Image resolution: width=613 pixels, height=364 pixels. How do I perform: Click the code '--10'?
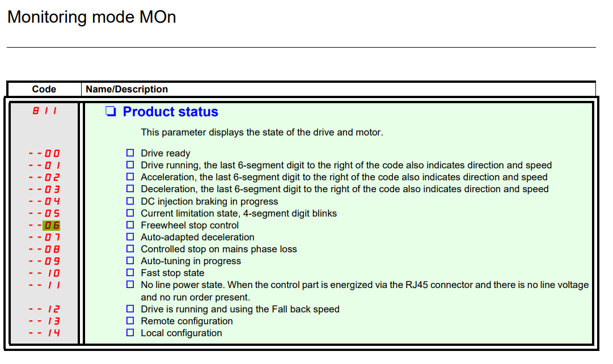coord(44,273)
